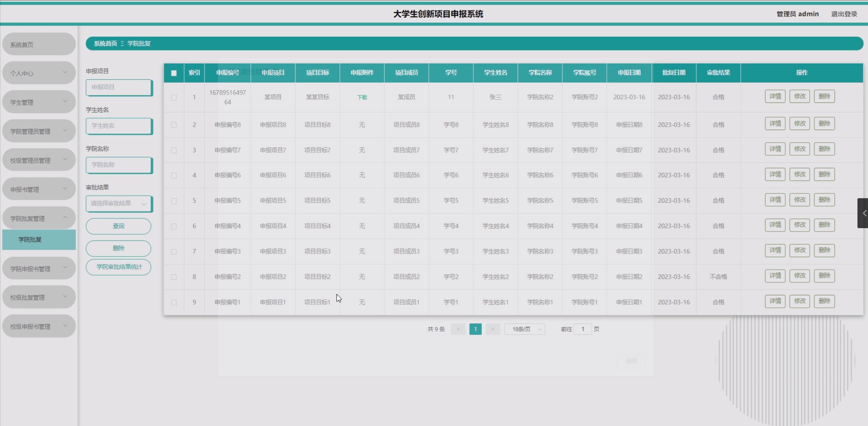Image resolution: width=868 pixels, height=426 pixels.
Task: Open the 审批结果 filter dropdown
Action: [118, 204]
